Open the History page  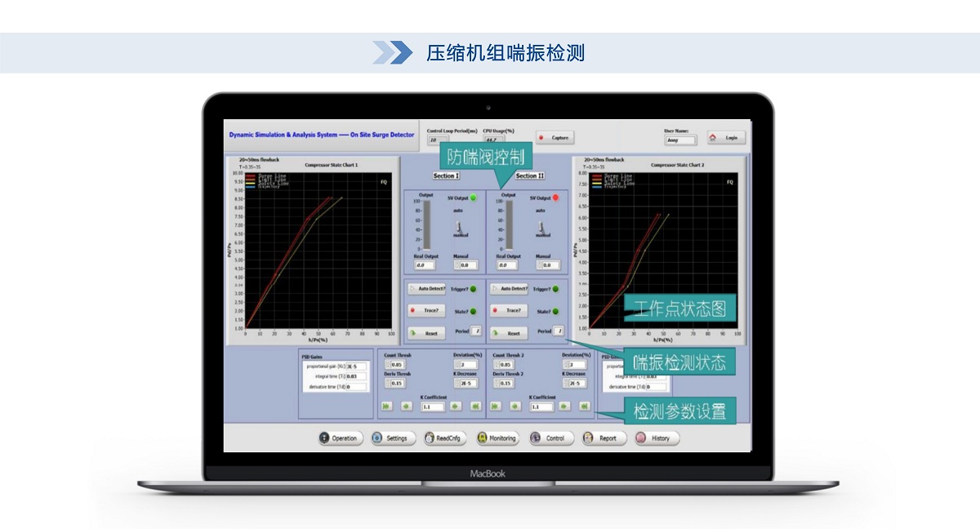(657, 438)
